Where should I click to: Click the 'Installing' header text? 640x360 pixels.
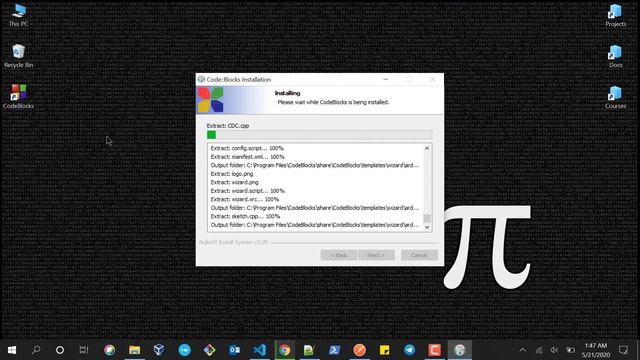pyautogui.click(x=287, y=93)
